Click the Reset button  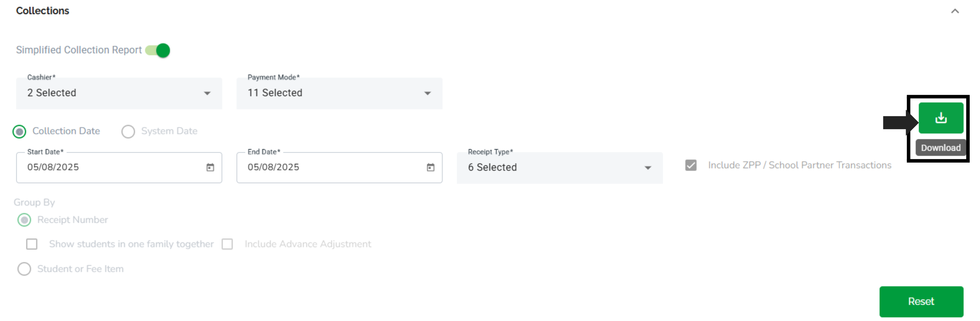tap(921, 301)
